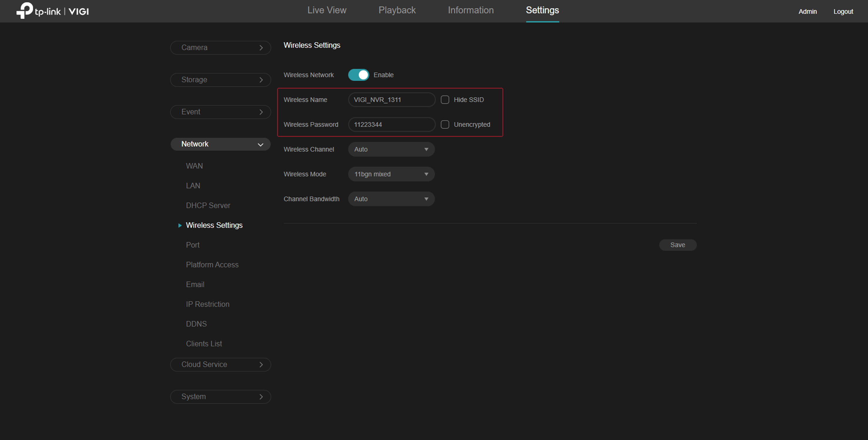Expand the Storage settings section
Image resolution: width=868 pixels, height=440 pixels.
220,80
